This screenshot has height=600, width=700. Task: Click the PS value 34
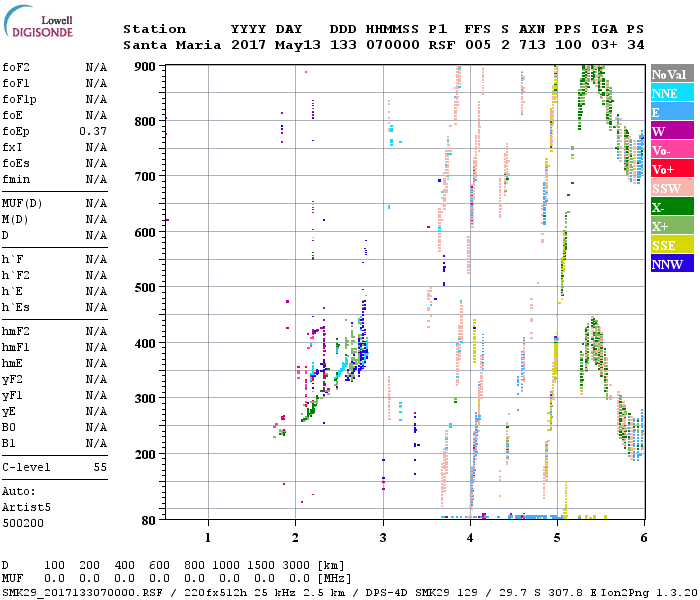coord(636,46)
